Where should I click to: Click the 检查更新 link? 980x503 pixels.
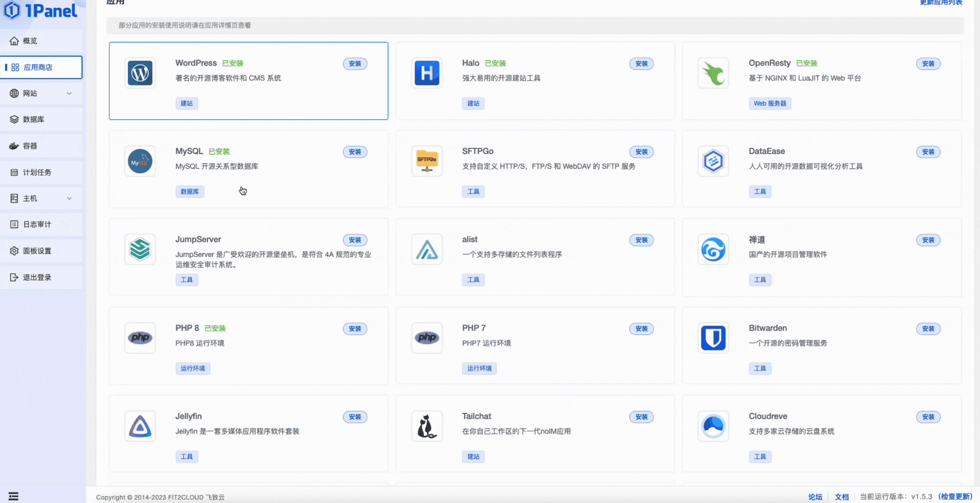tap(956, 497)
